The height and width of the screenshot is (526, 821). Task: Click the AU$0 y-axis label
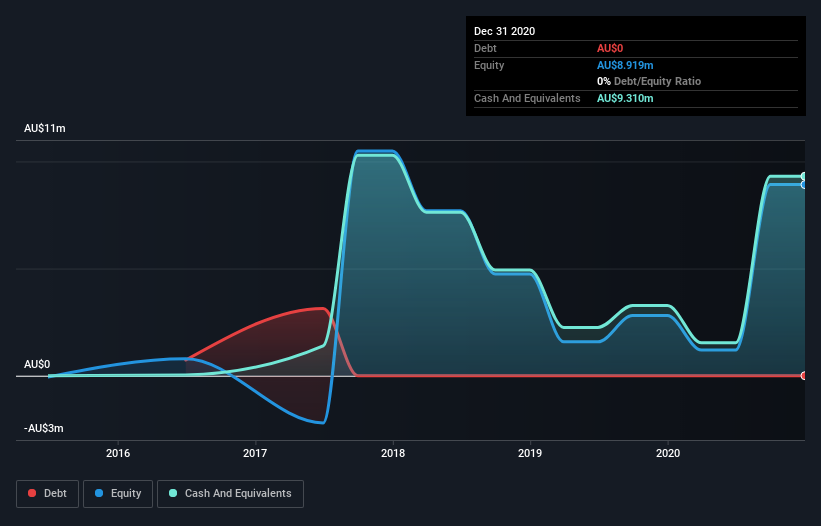coord(37,364)
